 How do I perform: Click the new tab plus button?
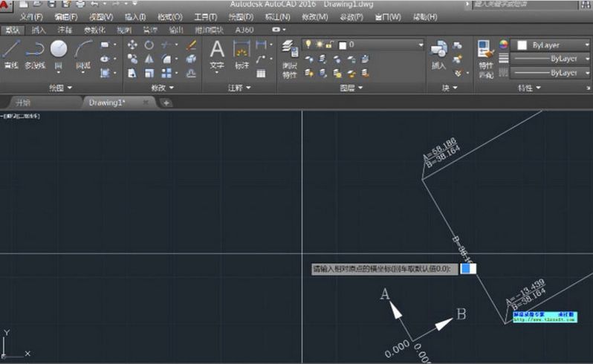point(166,103)
